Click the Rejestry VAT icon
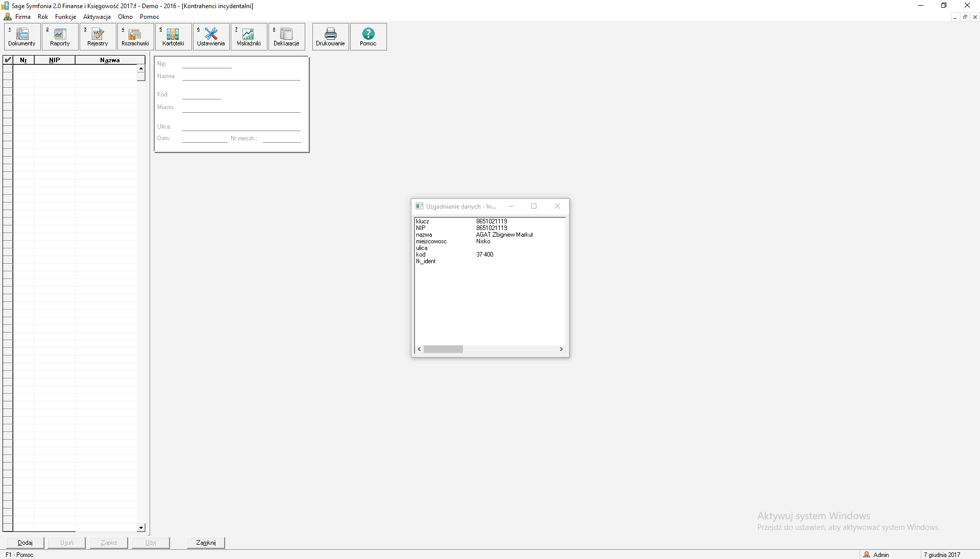 97,36
